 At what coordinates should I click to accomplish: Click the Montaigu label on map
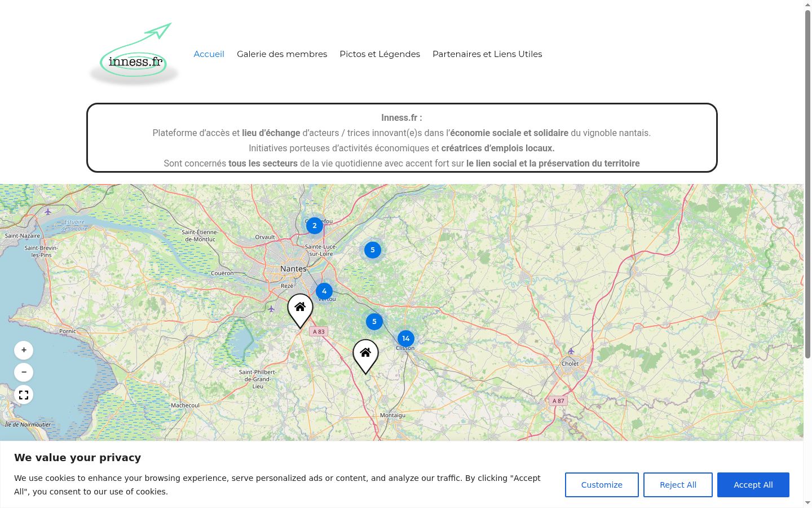point(393,415)
